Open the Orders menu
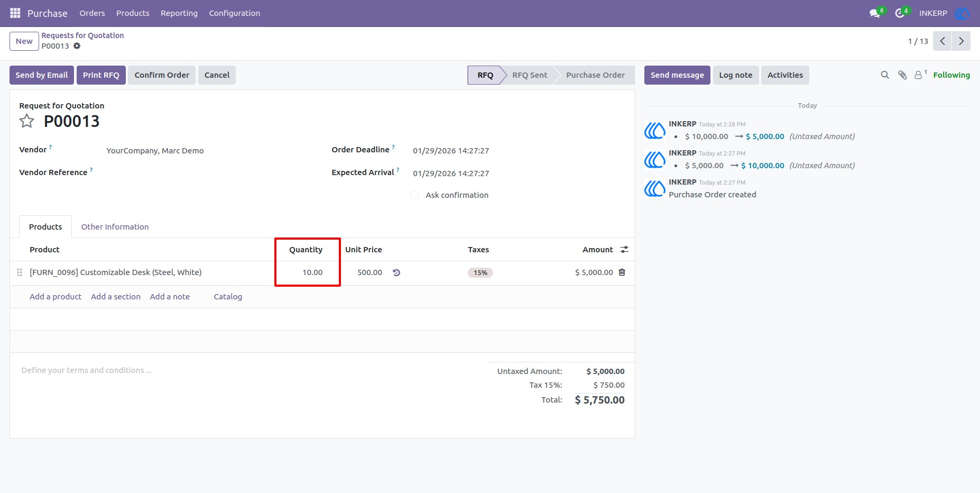 coord(93,13)
